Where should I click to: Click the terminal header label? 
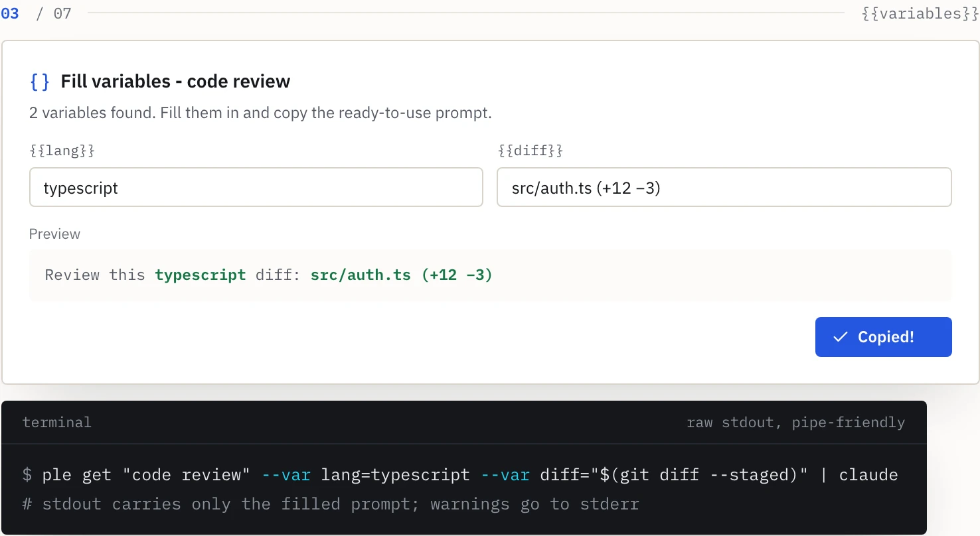pyautogui.click(x=56, y=423)
